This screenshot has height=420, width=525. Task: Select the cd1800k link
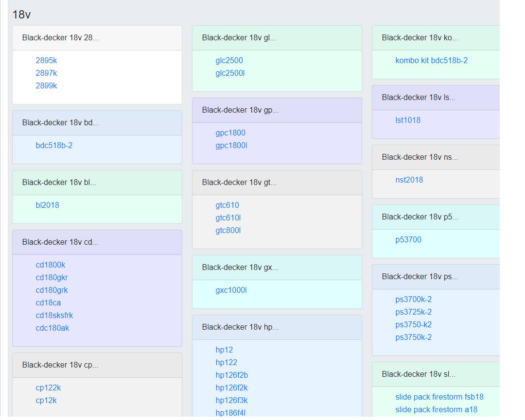(50, 265)
